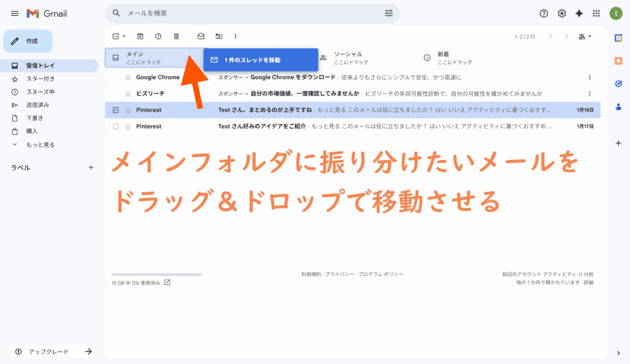Click the mark as unread envelope icon
This screenshot has width=630, height=364.
click(201, 37)
